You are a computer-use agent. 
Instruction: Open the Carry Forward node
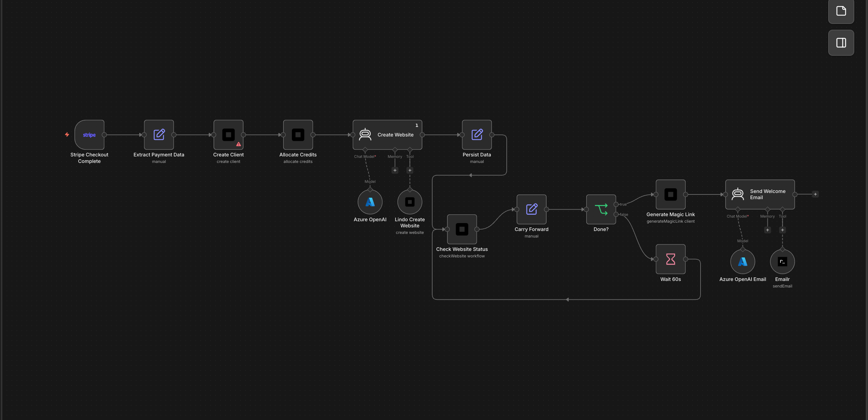tap(531, 209)
